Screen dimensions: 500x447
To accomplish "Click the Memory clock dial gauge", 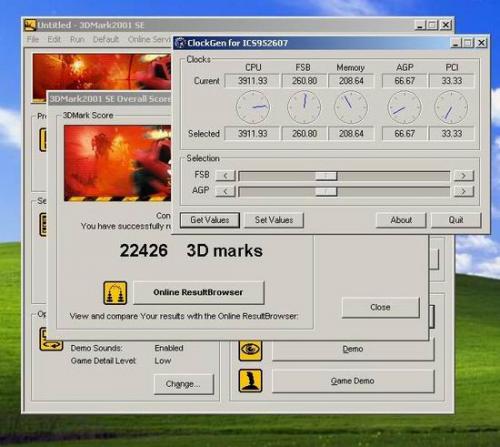I will point(351,107).
